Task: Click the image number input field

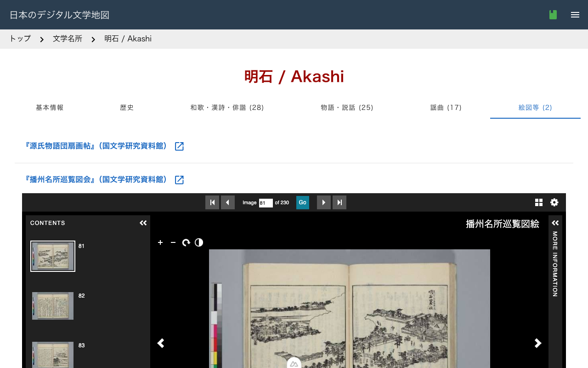Action: [266, 202]
